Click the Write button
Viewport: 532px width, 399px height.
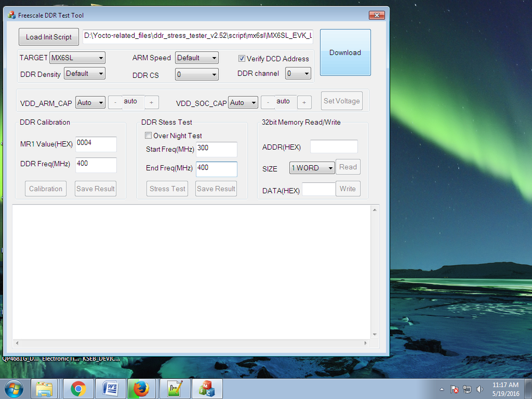pos(348,189)
